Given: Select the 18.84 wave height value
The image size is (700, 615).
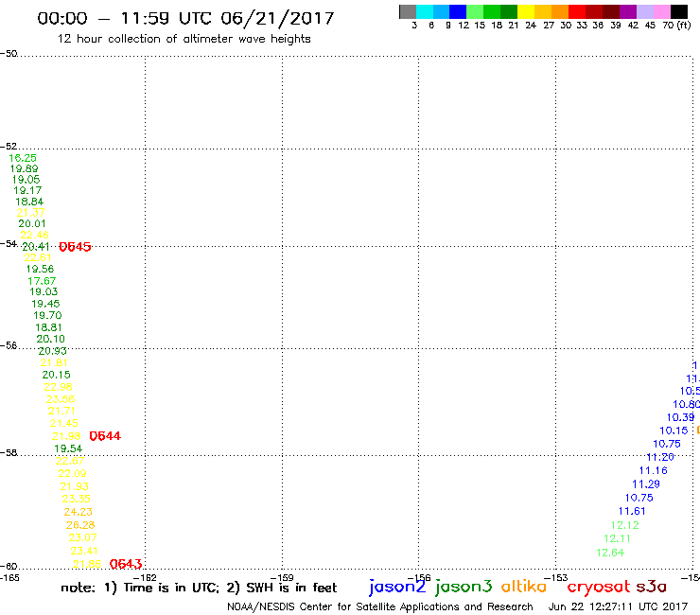Looking at the screenshot, I should [29, 202].
